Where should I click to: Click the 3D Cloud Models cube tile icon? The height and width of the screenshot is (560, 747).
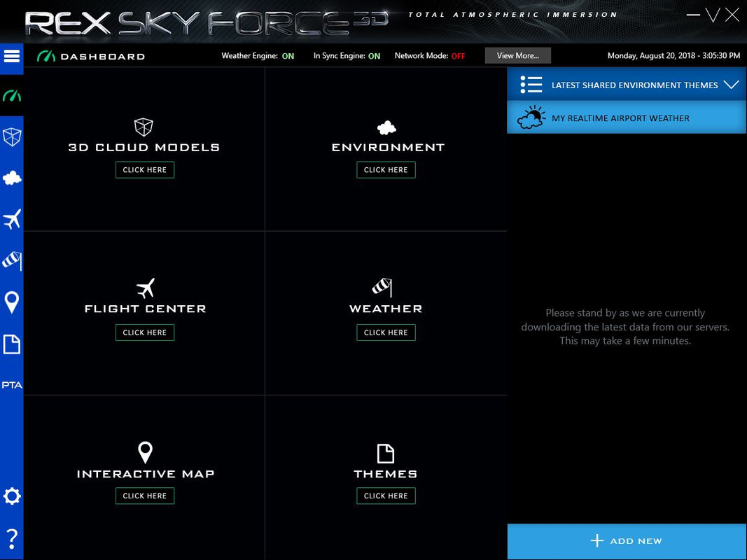click(x=144, y=127)
